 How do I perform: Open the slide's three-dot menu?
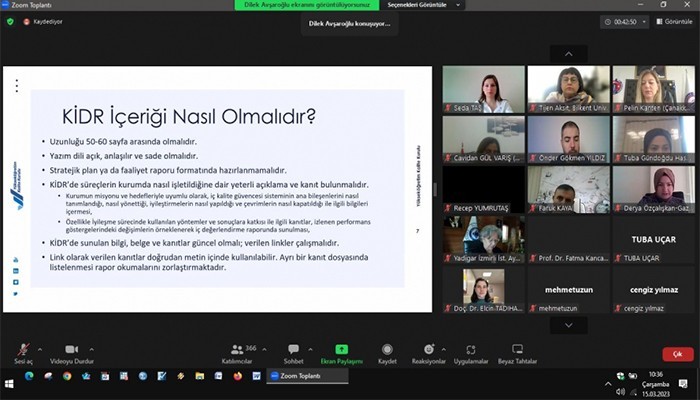(16, 86)
